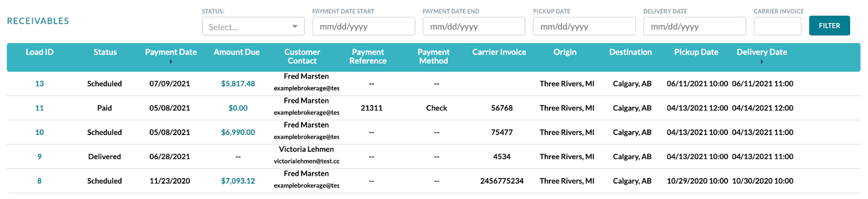Image resolution: width=868 pixels, height=199 pixels.
Task: Click payment date 11/23/2020
Action: click(x=170, y=181)
